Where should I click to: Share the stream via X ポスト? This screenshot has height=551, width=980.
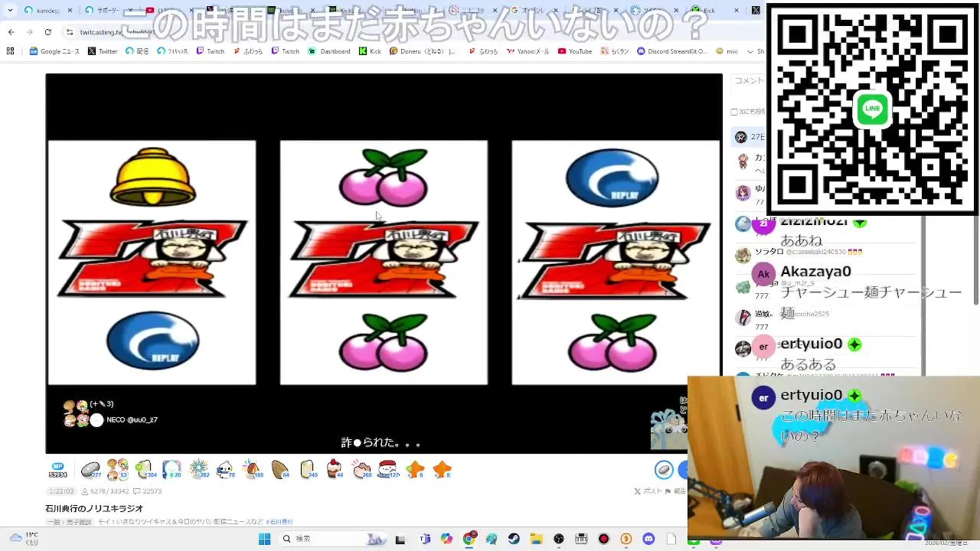coord(648,491)
